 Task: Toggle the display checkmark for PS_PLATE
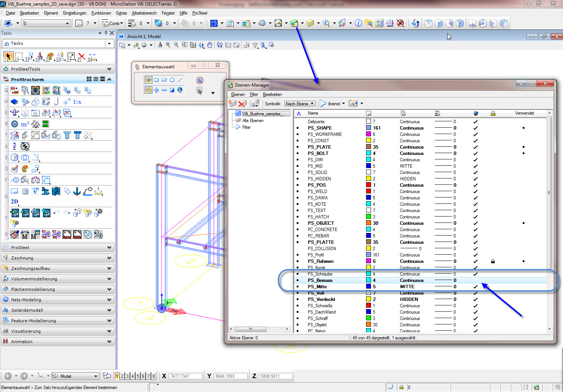tap(475, 147)
